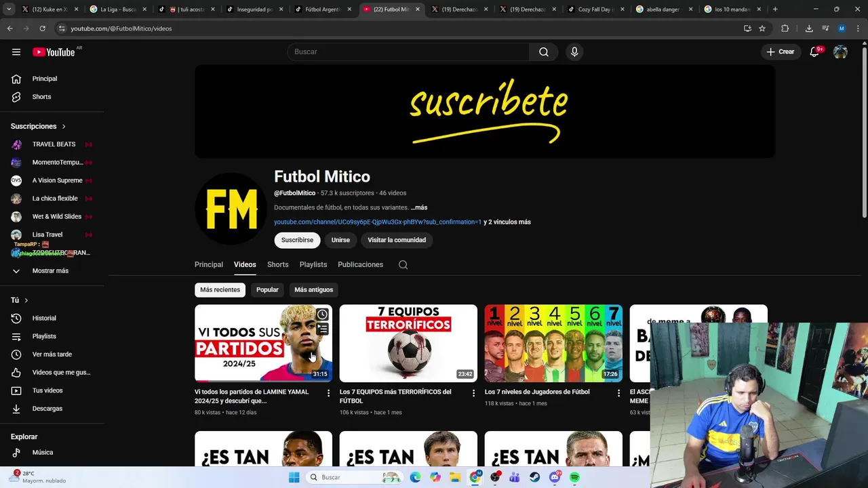Reload the page in Chrome
Image resolution: width=868 pixels, height=488 pixels.
tap(42, 28)
